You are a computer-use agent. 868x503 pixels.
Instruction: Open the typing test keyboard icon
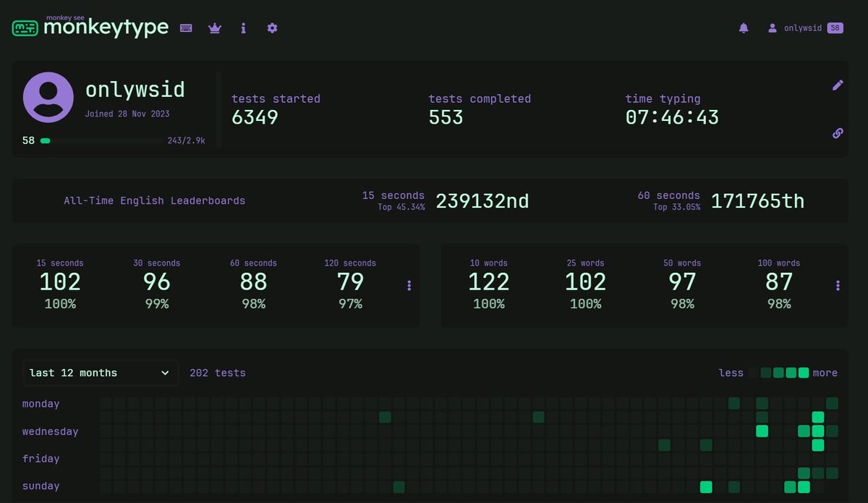pyautogui.click(x=186, y=28)
